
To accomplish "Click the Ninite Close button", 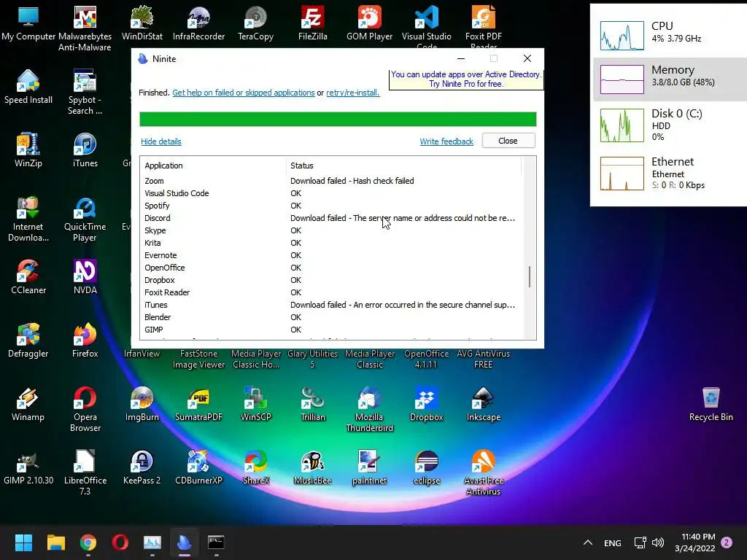I will pyautogui.click(x=508, y=141).
